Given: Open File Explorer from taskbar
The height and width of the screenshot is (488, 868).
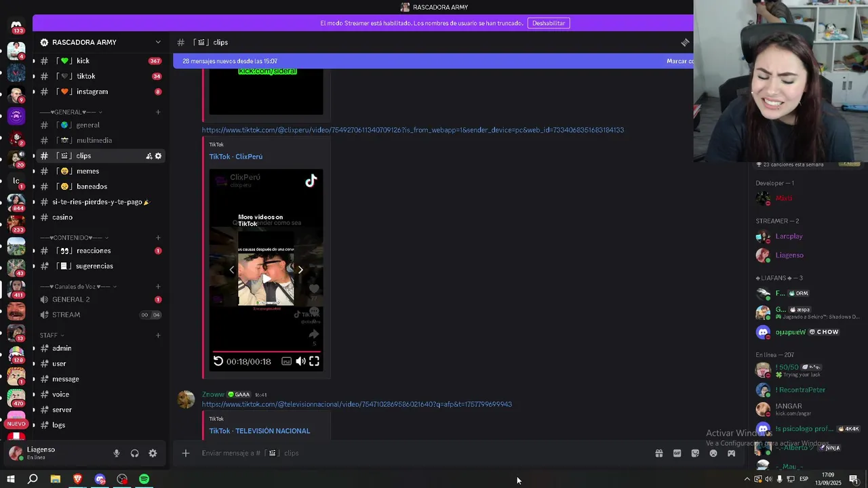Looking at the screenshot, I should click(x=56, y=479).
